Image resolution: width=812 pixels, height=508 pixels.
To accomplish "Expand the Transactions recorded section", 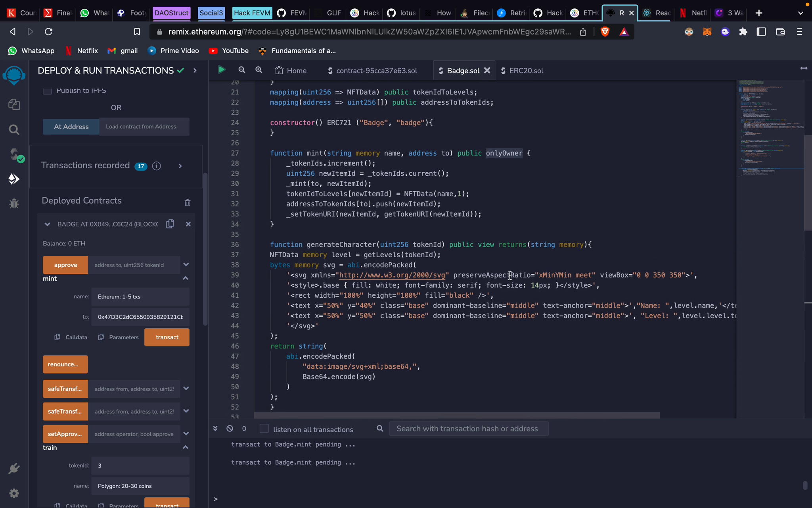I will pos(180,166).
